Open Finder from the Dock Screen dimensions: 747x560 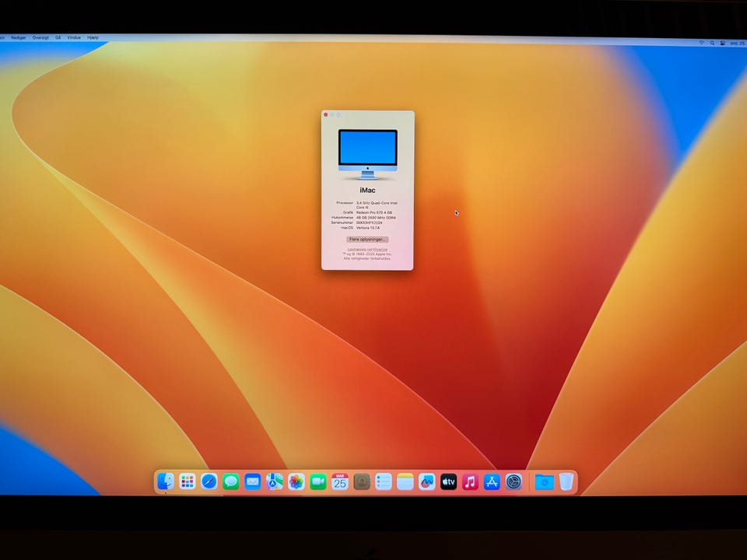click(165, 481)
